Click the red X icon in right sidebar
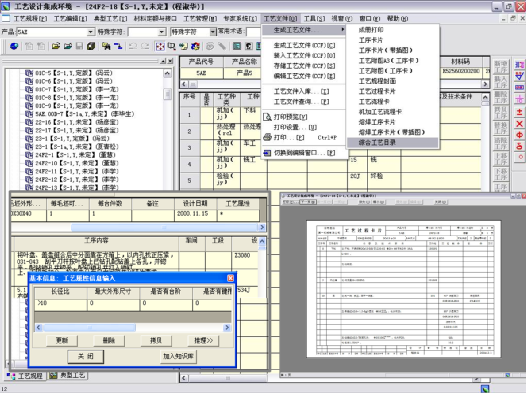The image size is (526, 393). tap(519, 123)
